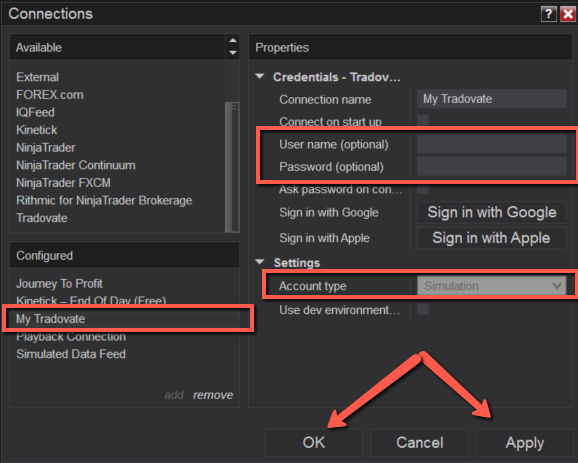Select My Tradovate configured connection
Viewport: 578px width, 463px height.
[x=128, y=318]
